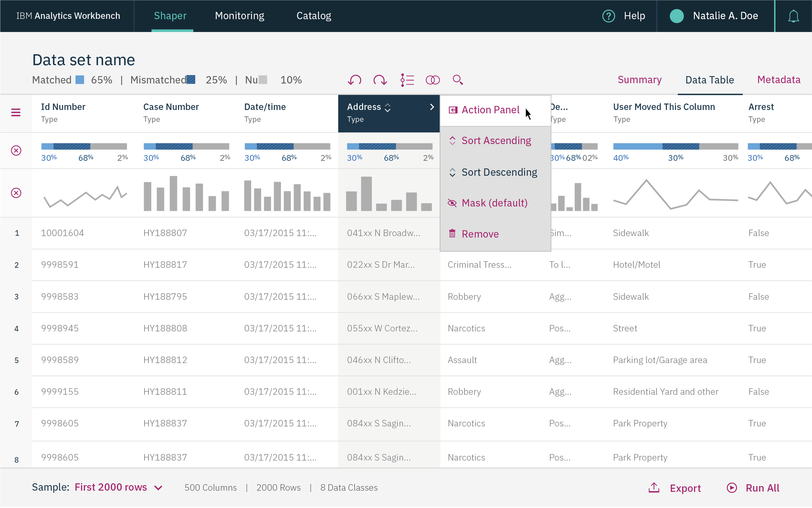The image size is (812, 508).
Task: Click the join circles icon
Action: pyautogui.click(x=432, y=80)
